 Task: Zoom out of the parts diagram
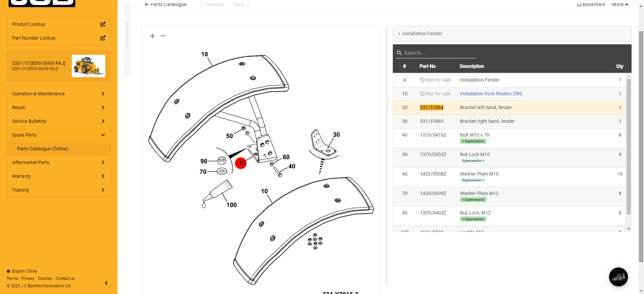click(x=163, y=36)
